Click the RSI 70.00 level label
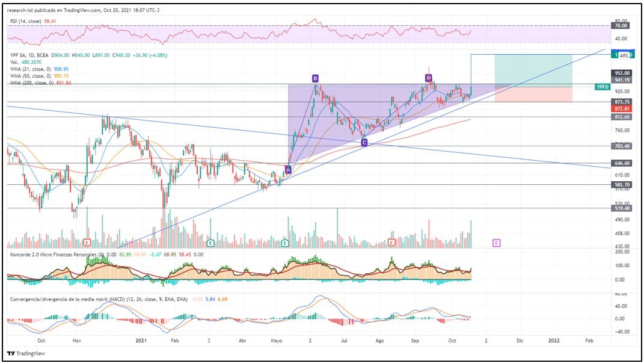644x363 pixels. click(x=621, y=26)
